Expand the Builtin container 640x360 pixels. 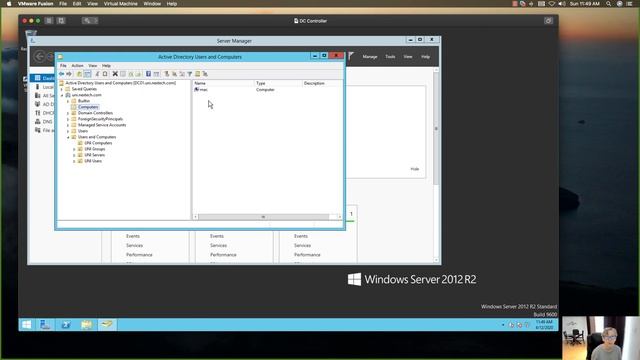(68, 101)
